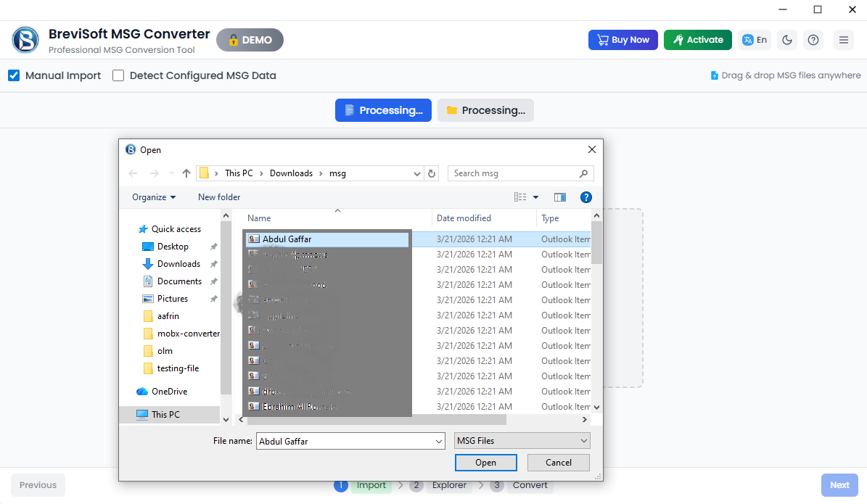Click Quick access star item
The height and width of the screenshot is (504, 867).
[176, 228]
